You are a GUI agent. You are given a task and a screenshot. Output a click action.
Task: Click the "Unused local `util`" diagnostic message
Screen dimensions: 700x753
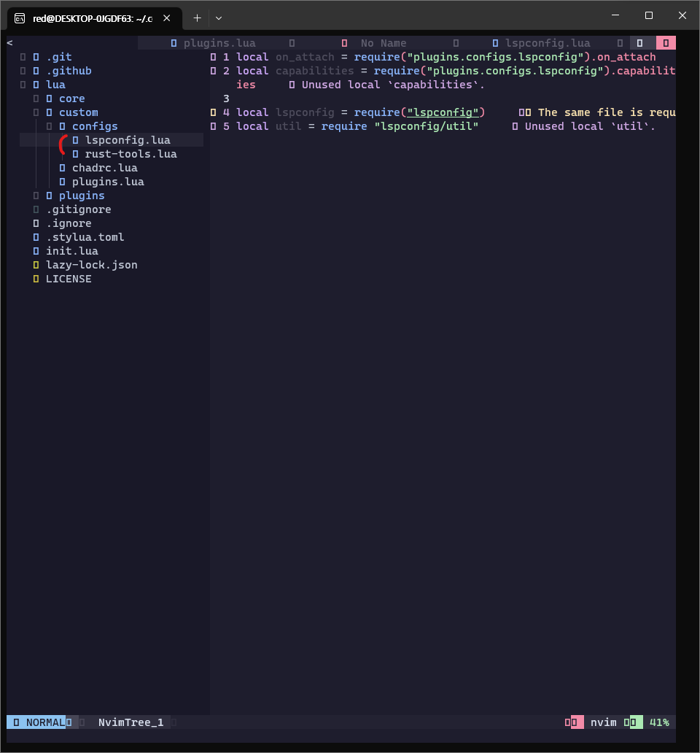click(x=590, y=126)
